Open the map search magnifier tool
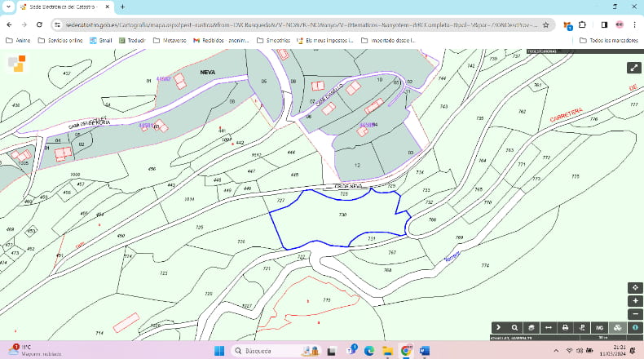The width and height of the screenshot is (644, 359). tap(514, 328)
